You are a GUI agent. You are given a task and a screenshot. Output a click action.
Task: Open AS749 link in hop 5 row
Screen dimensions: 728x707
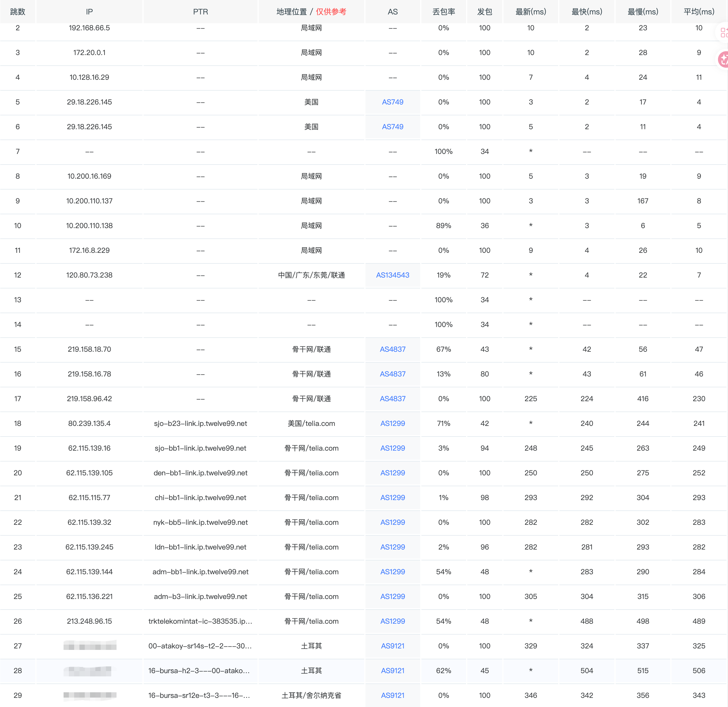tap(392, 102)
